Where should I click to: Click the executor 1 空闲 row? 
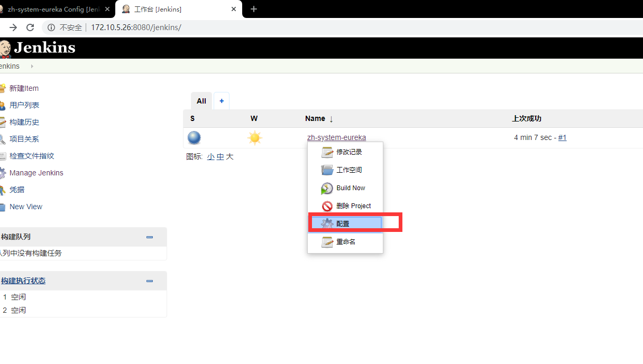[83, 297]
